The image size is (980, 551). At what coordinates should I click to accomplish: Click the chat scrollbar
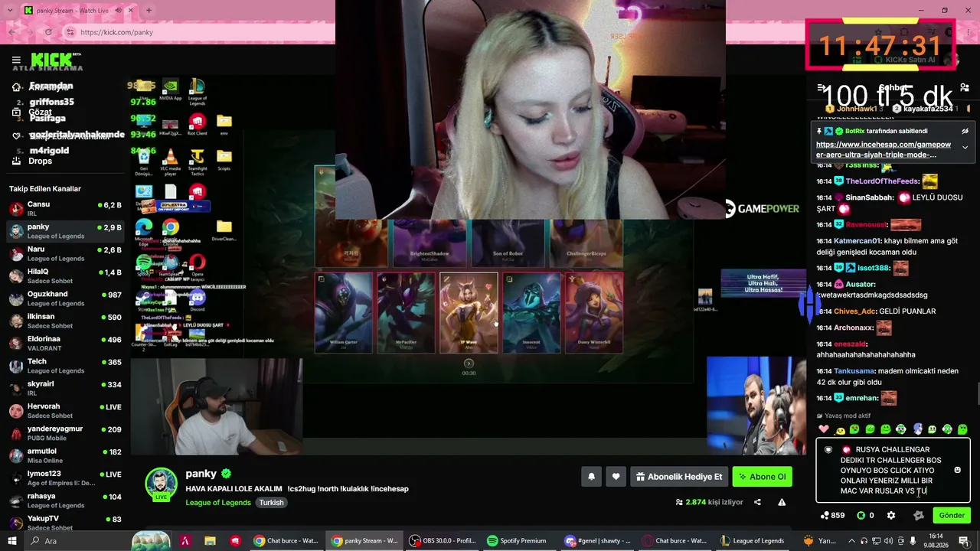[977, 394]
